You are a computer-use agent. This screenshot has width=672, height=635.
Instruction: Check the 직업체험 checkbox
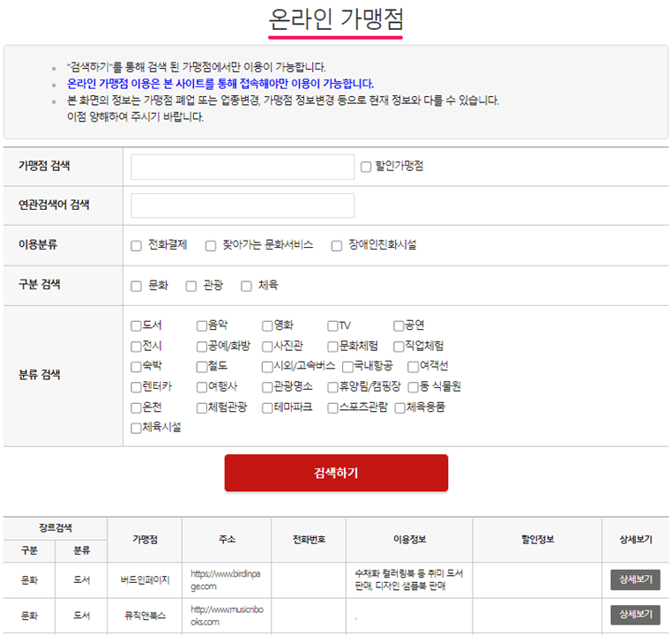click(x=399, y=347)
